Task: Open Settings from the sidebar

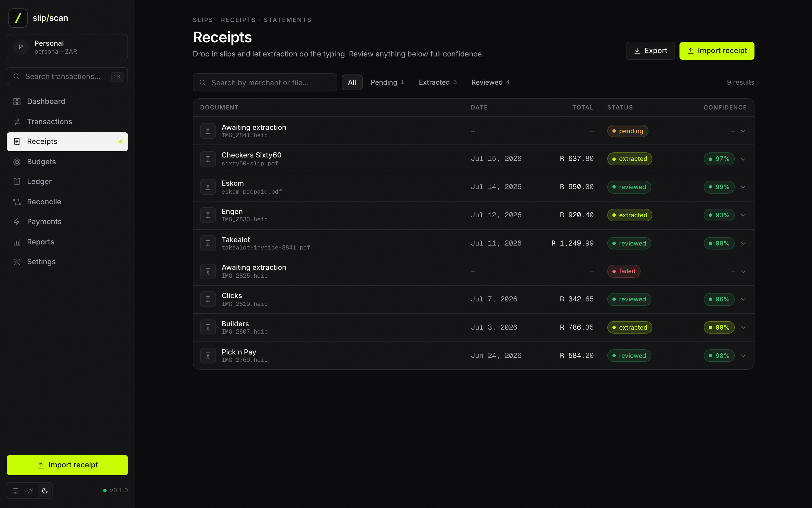Action: [x=67, y=262]
